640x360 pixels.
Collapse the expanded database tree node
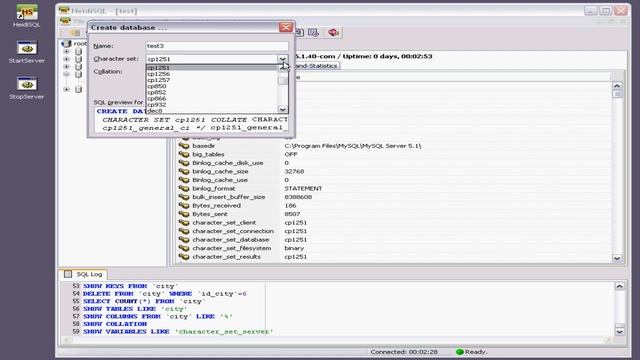point(67,74)
